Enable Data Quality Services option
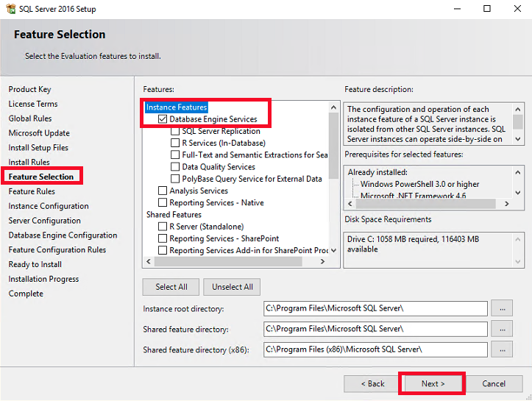532x401 pixels. click(175, 167)
